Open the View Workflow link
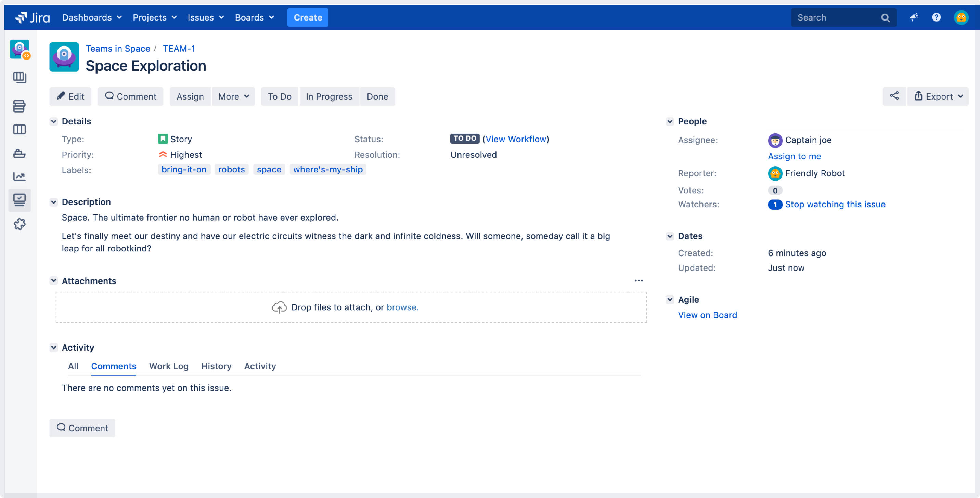Image resolution: width=980 pixels, height=498 pixels. click(x=516, y=139)
